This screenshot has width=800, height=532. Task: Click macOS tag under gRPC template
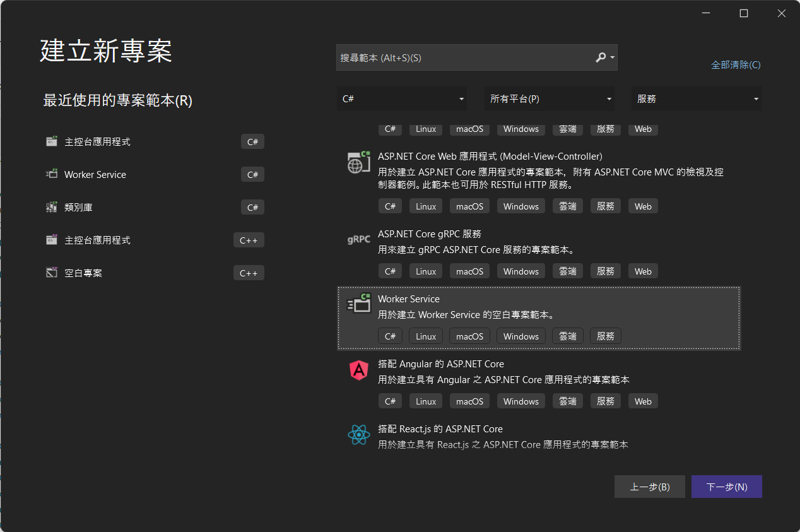[x=469, y=271]
